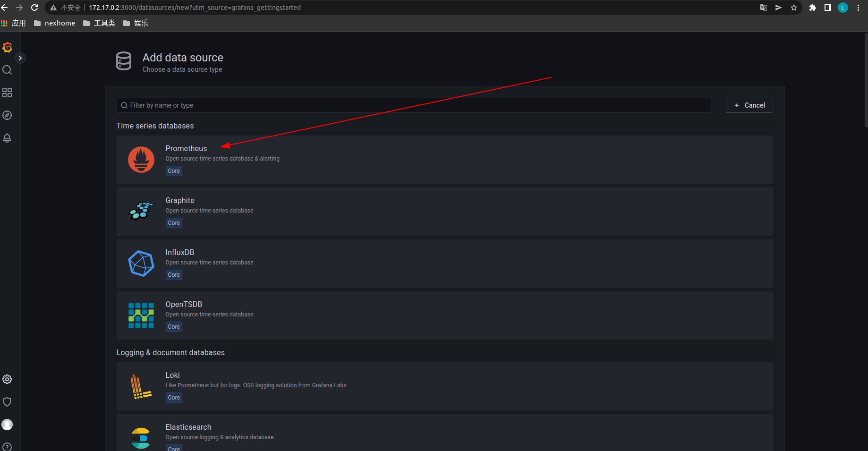This screenshot has height=451, width=868.
Task: Click the page vertical scrollbar
Action: point(866,80)
